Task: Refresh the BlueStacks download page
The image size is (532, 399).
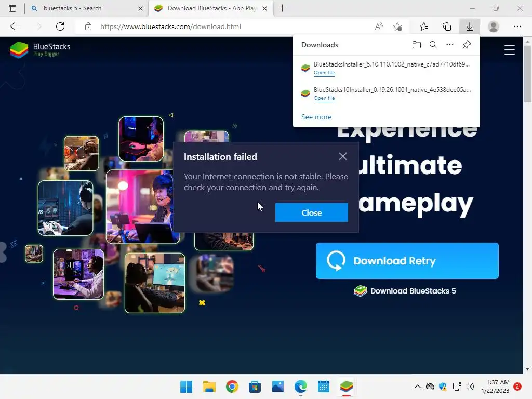Action: coord(60,26)
